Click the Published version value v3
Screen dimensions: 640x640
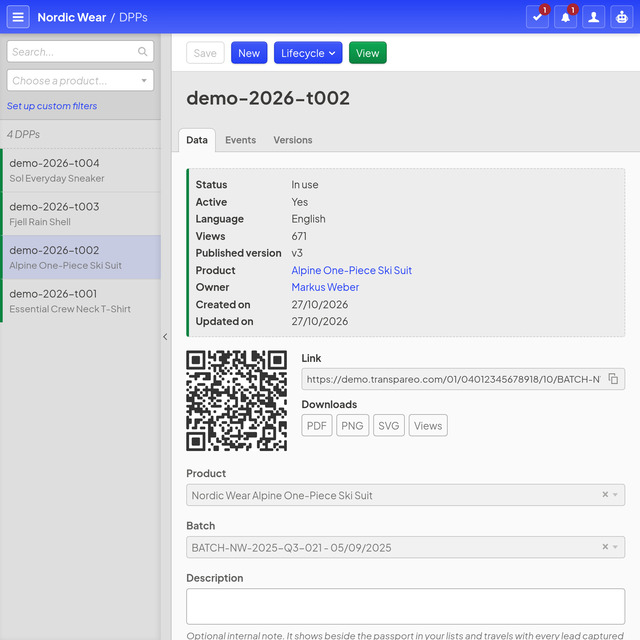pyautogui.click(x=297, y=253)
